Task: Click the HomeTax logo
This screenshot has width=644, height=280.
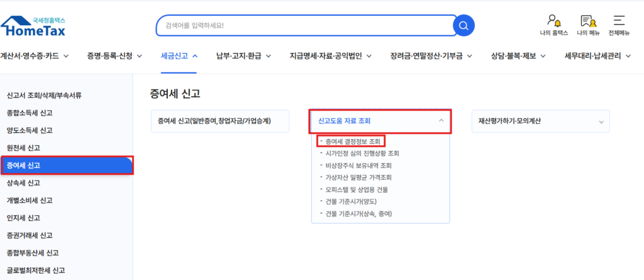Action: 33,25
